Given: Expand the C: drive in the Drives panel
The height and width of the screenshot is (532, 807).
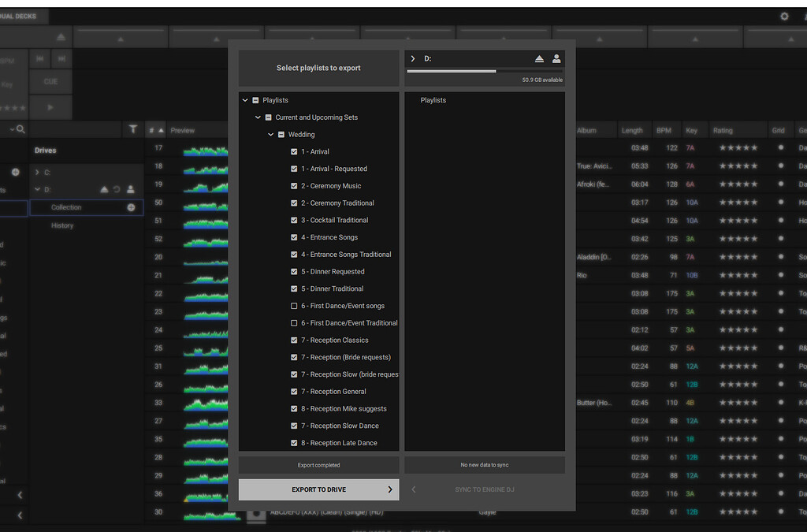Looking at the screenshot, I should [x=37, y=173].
